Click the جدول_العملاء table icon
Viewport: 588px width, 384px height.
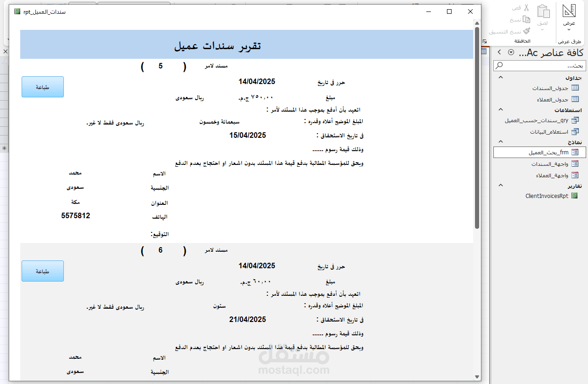point(575,100)
